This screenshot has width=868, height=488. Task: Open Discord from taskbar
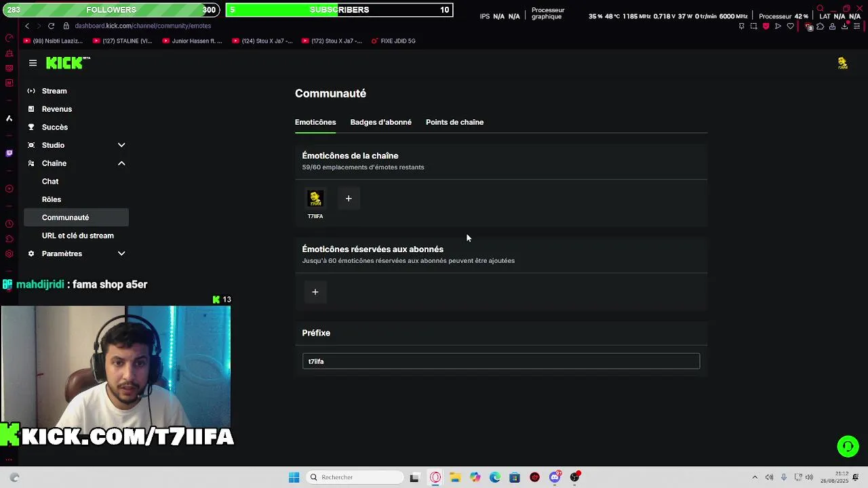point(555,477)
